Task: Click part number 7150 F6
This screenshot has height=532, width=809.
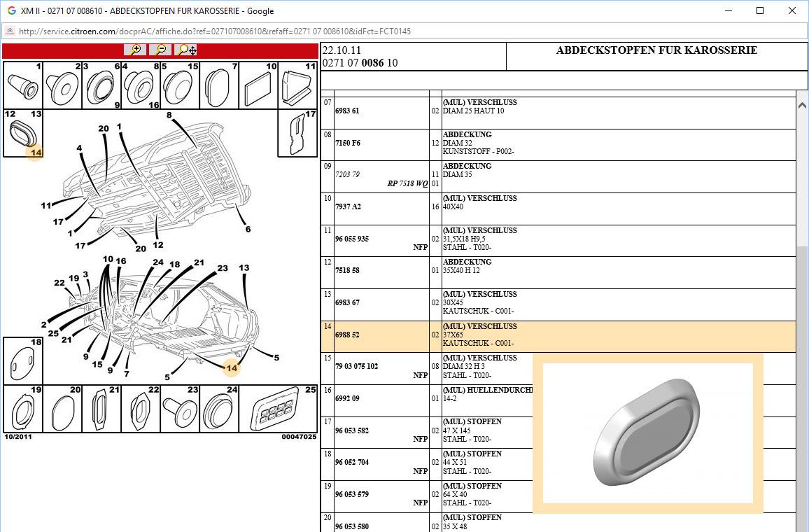Action: click(x=348, y=143)
